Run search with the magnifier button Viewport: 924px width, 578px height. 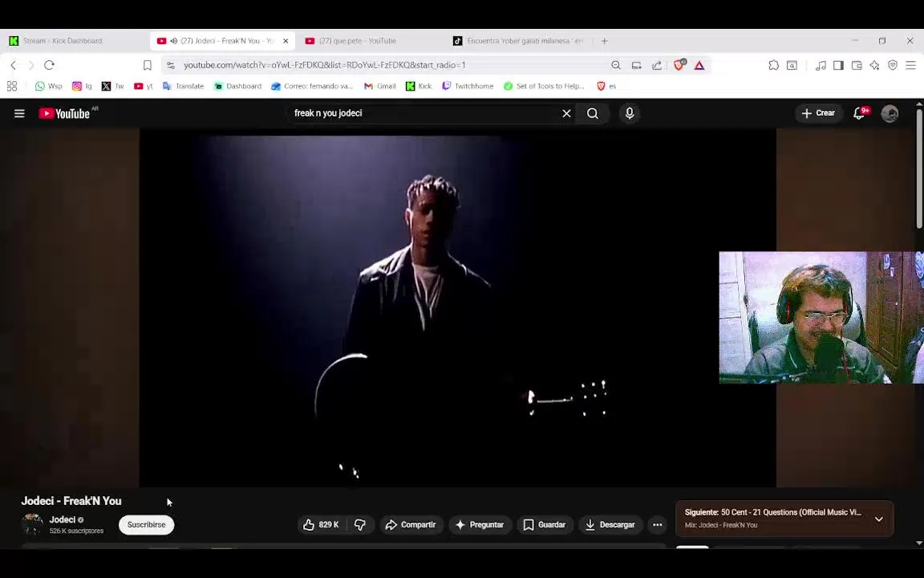pos(593,113)
